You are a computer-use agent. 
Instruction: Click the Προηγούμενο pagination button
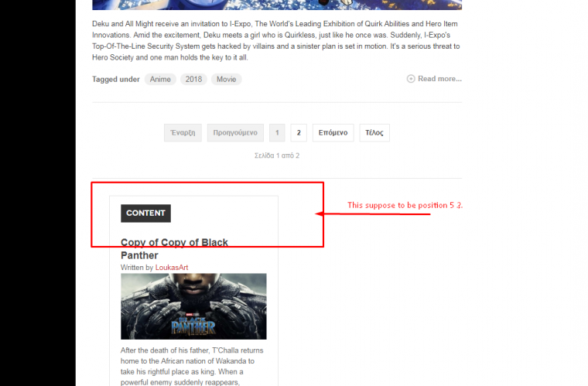click(235, 133)
